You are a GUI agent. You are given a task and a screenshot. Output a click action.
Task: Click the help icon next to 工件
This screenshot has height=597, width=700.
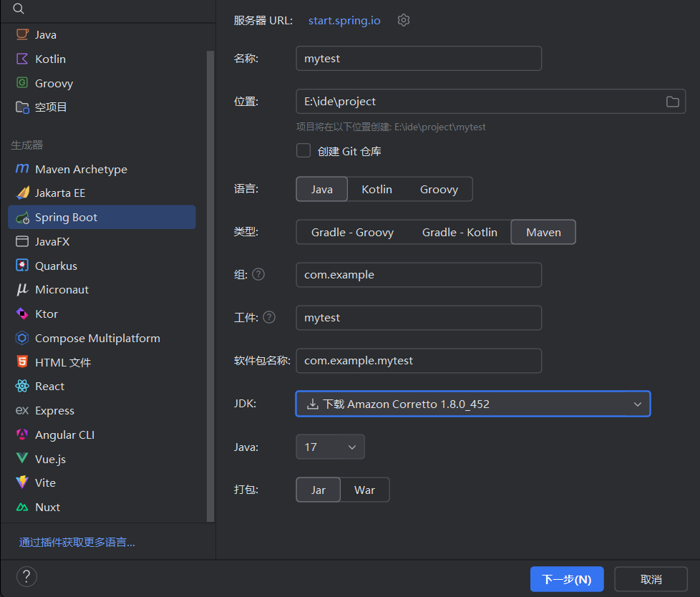pos(269,317)
